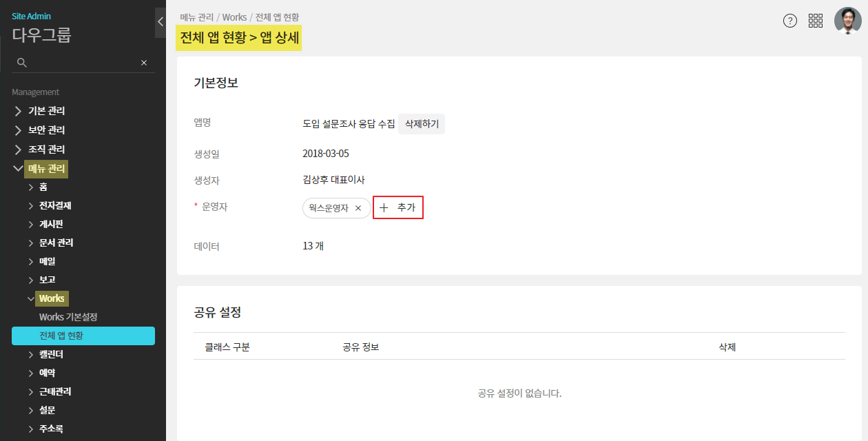This screenshot has width=868, height=441.
Task: Click the Works breadcrumb link
Action: 234,17
